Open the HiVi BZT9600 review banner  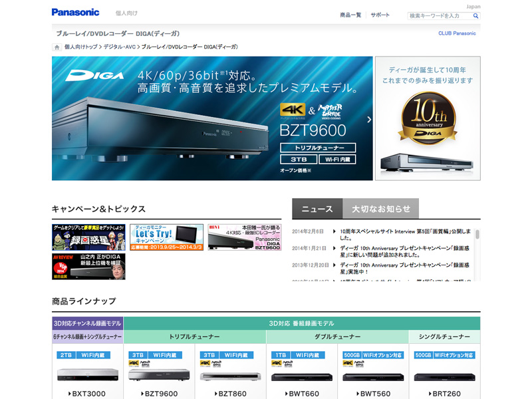click(245, 237)
